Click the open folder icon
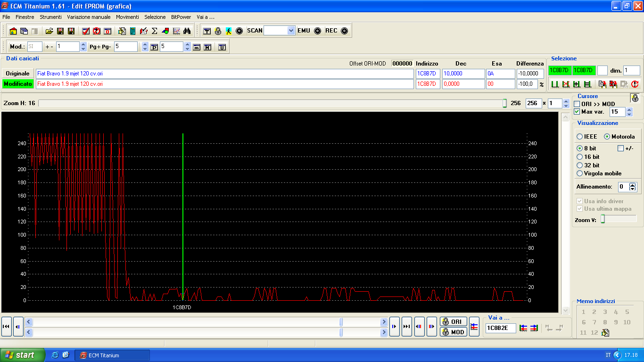644x362 pixels. [49, 31]
